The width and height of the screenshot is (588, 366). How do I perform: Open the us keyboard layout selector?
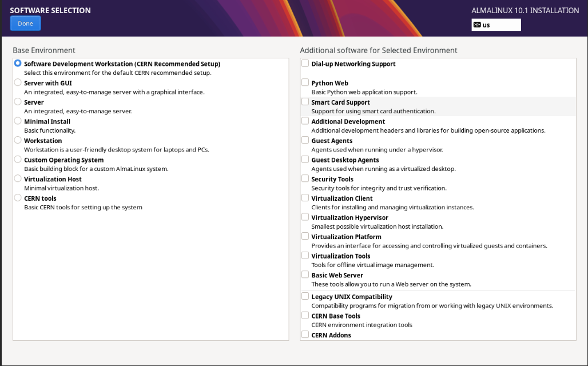tap(495, 25)
